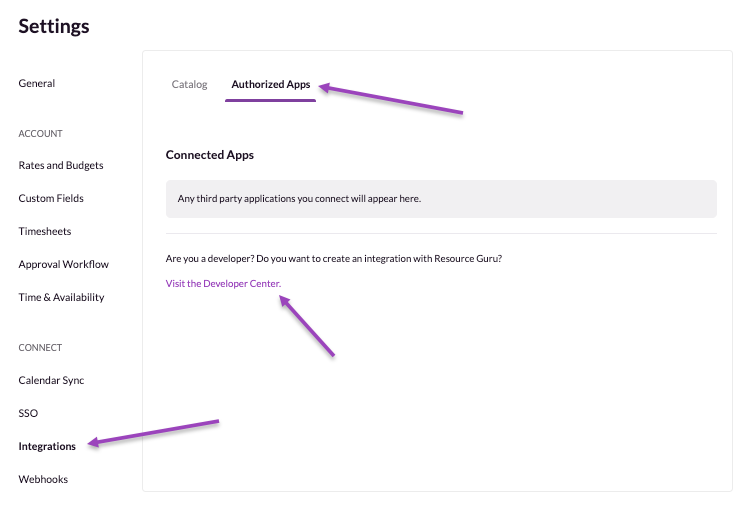Image resolution: width=748 pixels, height=514 pixels.
Task: Click Integrations in the sidebar
Action: (x=47, y=446)
